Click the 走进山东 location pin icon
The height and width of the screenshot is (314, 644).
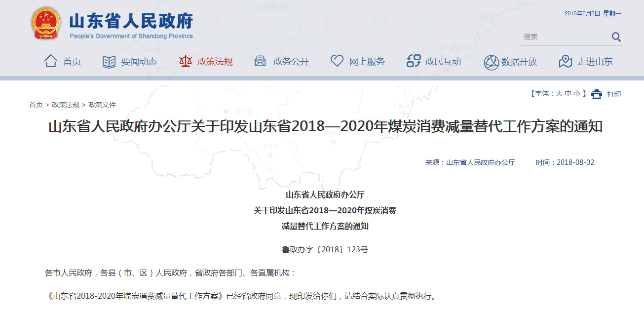(566, 60)
